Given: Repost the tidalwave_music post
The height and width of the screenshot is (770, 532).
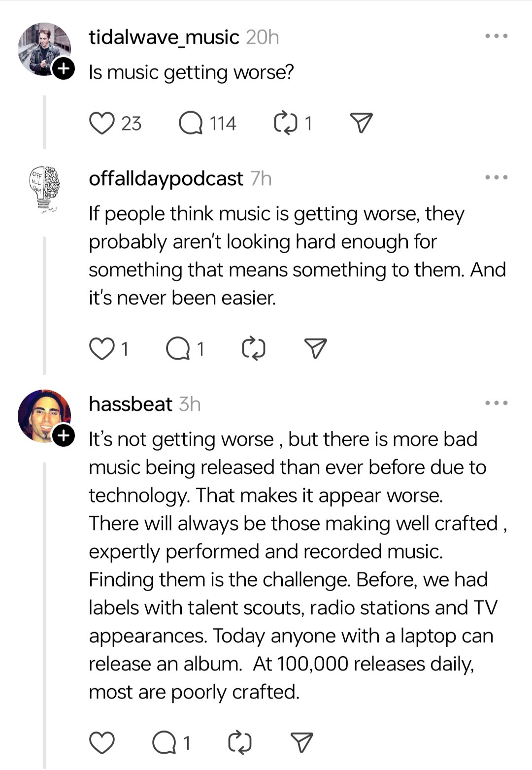Looking at the screenshot, I should (x=285, y=123).
